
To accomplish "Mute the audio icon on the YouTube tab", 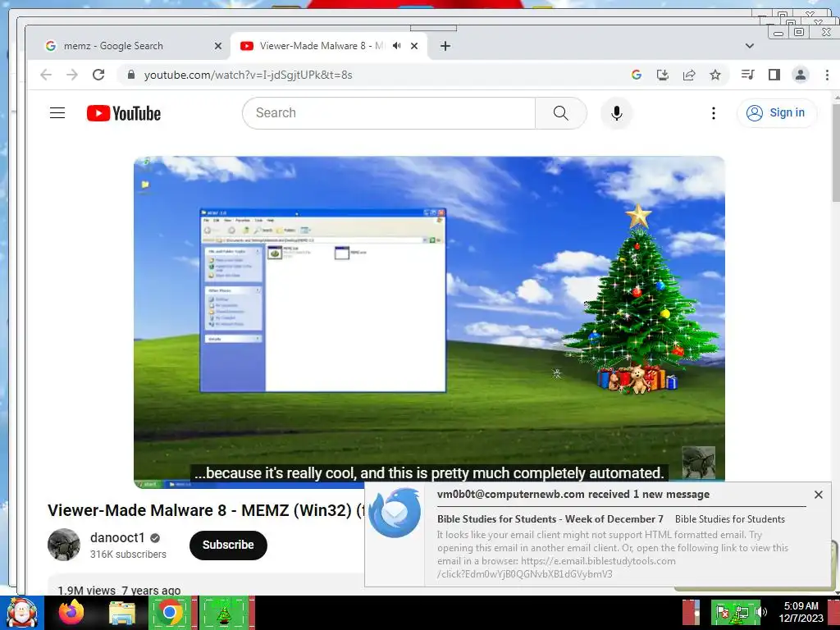I will coord(396,46).
